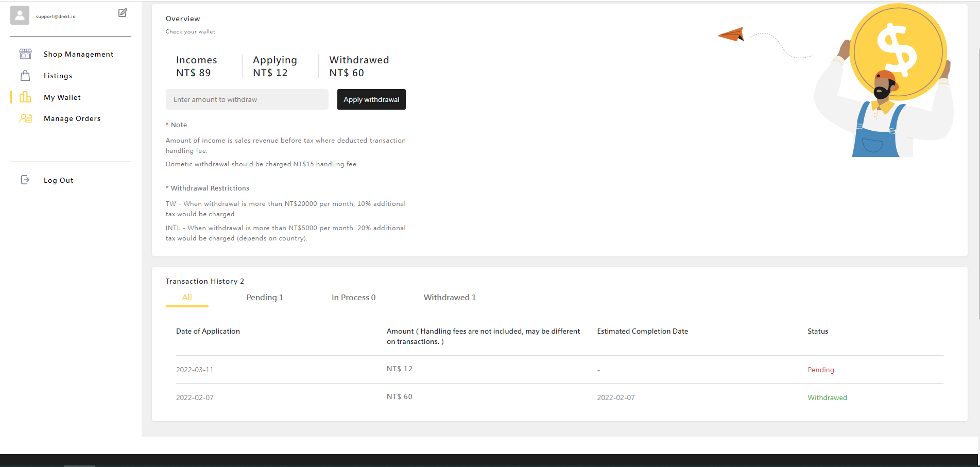Switch to the Pending 1 tab
Image resolution: width=980 pixels, height=467 pixels.
265,298
